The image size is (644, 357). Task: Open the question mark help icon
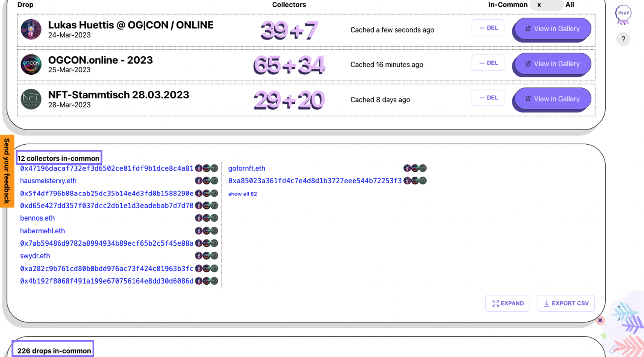[x=623, y=39]
